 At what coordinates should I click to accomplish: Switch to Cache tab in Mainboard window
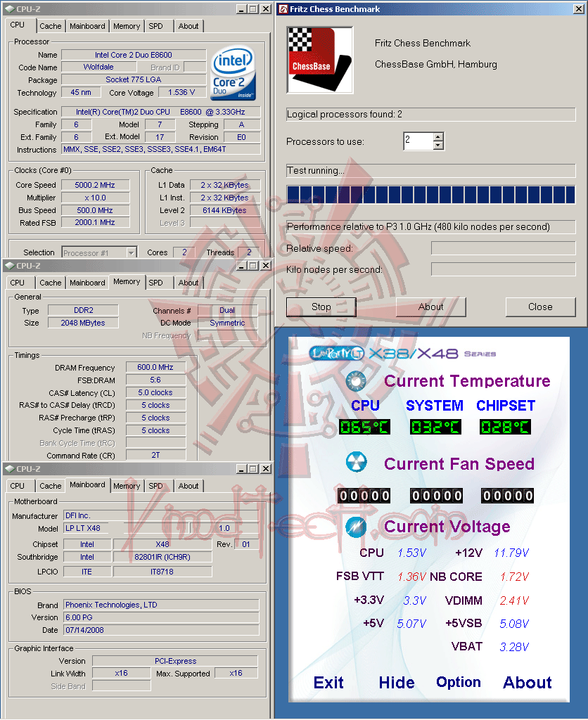(x=50, y=486)
